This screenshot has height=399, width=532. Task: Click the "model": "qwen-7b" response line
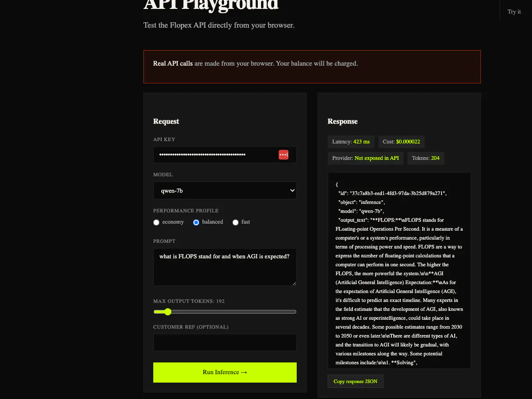click(360, 211)
